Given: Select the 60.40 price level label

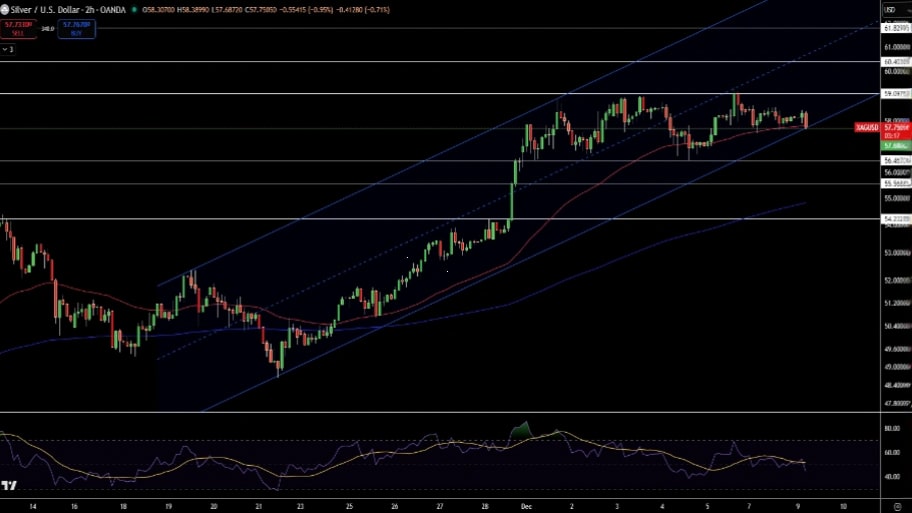Looking at the screenshot, I should tap(894, 61).
